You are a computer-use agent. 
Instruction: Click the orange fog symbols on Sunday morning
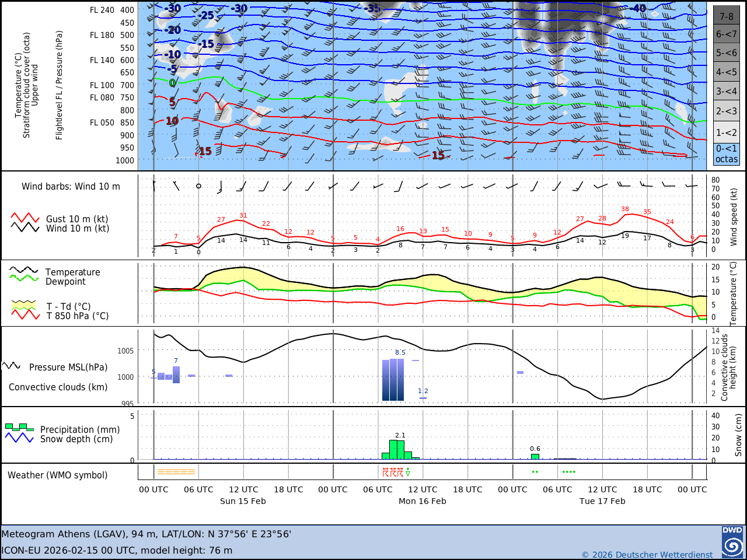tap(176, 472)
